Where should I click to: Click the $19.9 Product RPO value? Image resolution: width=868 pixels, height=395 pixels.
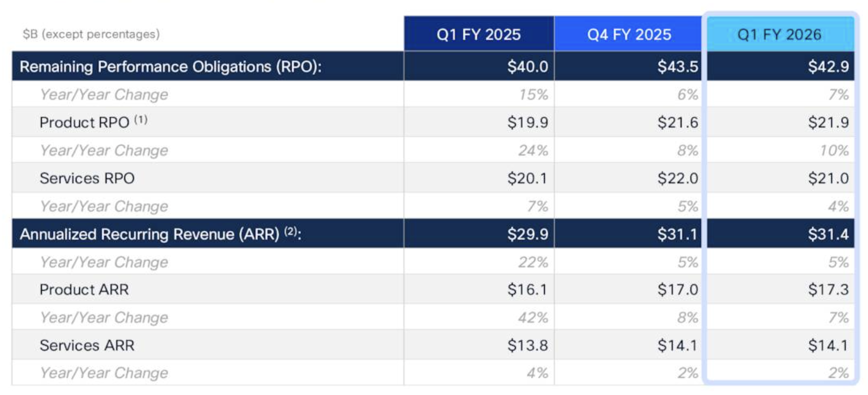click(527, 122)
